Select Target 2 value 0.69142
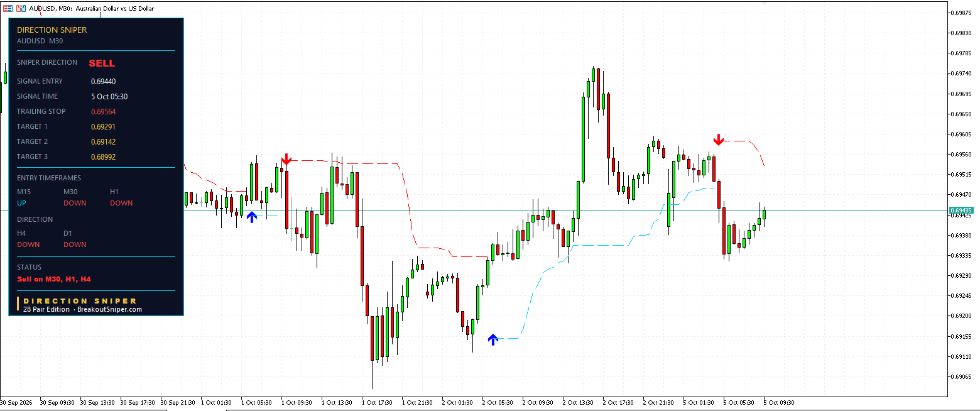980x411 pixels. pos(103,141)
